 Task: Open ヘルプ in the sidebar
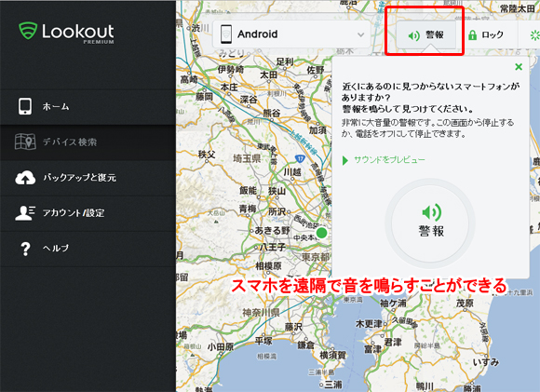[x=88, y=249]
